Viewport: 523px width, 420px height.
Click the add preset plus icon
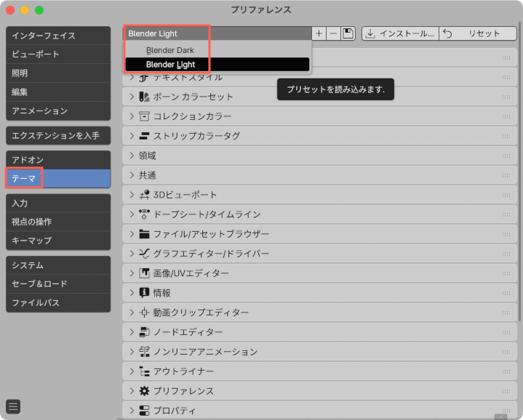tap(319, 33)
